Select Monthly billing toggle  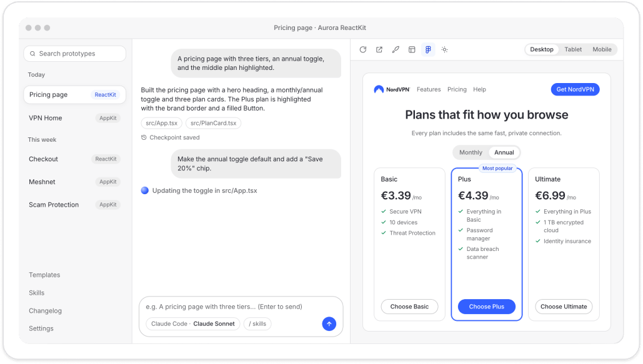[471, 152]
